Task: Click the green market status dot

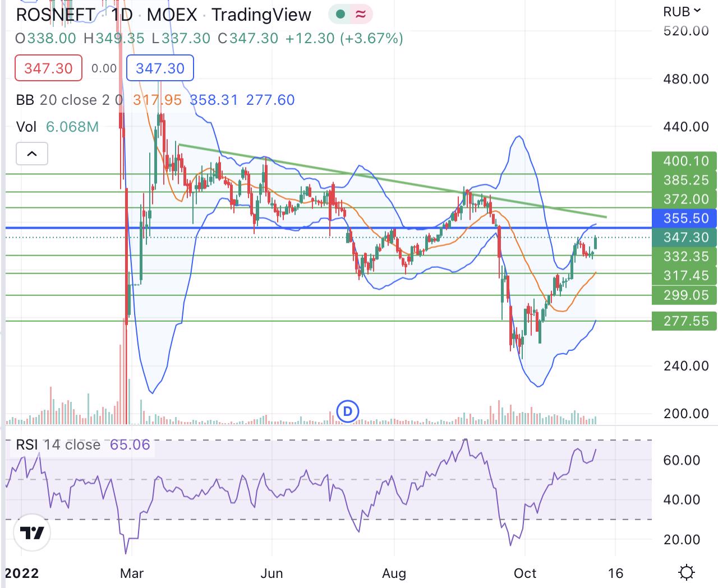Action: point(340,15)
